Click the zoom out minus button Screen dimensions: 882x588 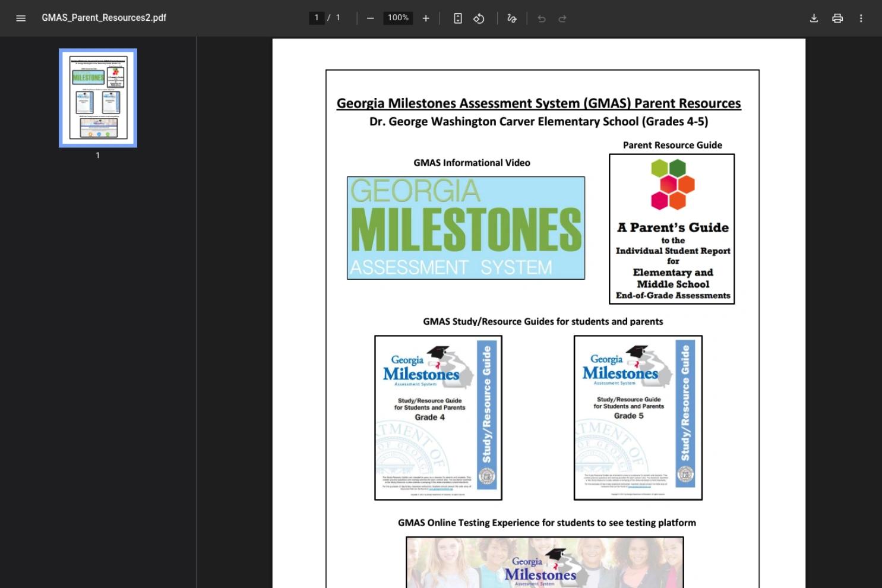(371, 18)
